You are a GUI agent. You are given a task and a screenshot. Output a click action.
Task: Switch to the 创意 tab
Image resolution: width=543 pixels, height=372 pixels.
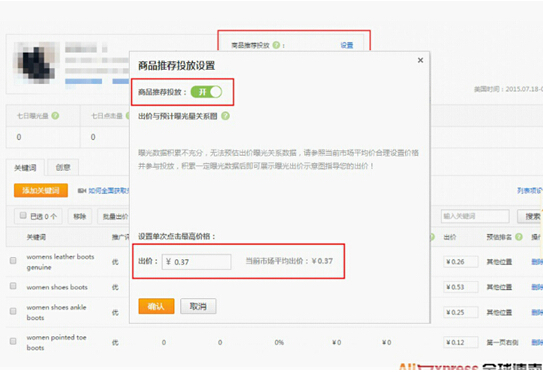pos(63,168)
